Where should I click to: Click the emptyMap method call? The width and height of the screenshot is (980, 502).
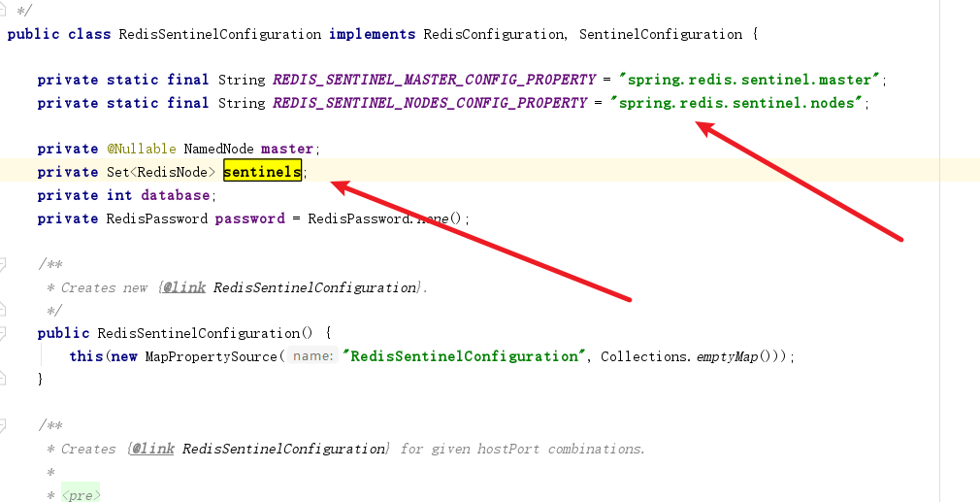(727, 356)
